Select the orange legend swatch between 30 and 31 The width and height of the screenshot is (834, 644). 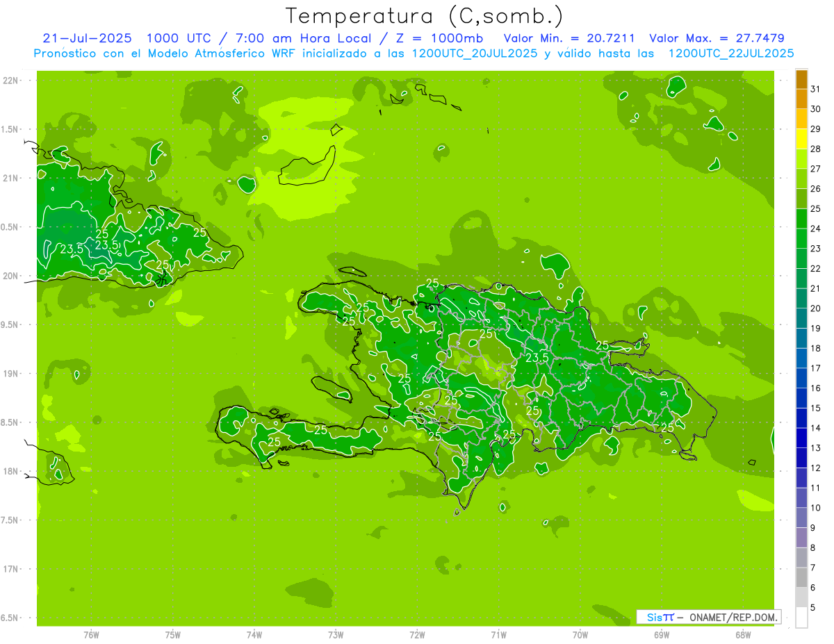[x=801, y=99]
